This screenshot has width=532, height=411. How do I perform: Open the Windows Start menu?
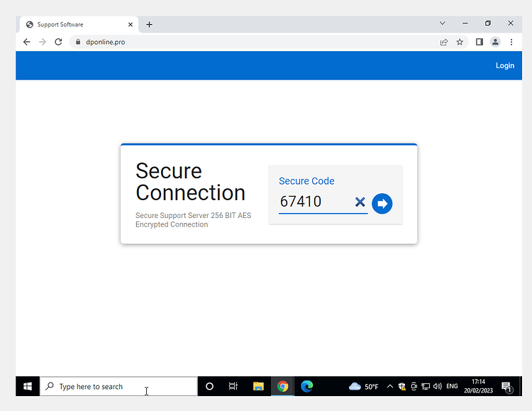28,386
